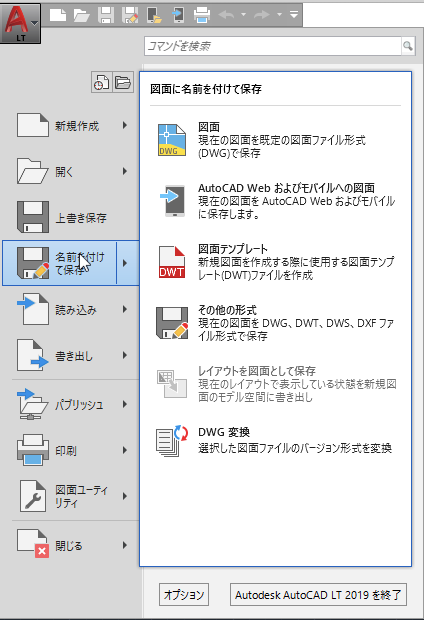Screen dimensions: 435x630
Task: Click the パブリッシュ folder icon
Action: pyautogui.click(x=32, y=404)
